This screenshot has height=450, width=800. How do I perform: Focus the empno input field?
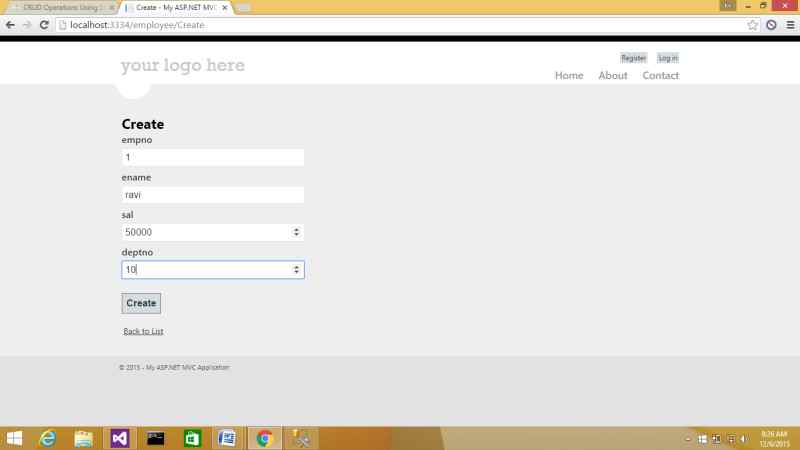pyautogui.click(x=213, y=157)
